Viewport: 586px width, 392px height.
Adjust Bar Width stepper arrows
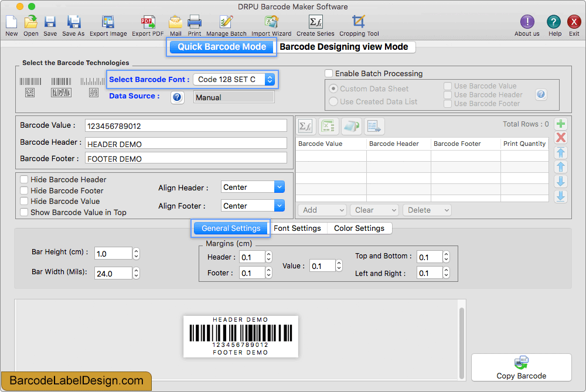(137, 274)
